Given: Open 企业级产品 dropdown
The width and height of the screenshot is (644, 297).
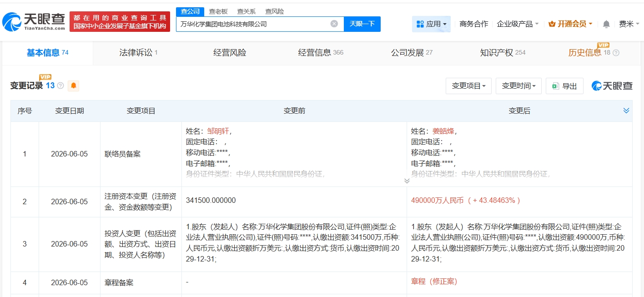Looking at the screenshot, I should [518, 24].
